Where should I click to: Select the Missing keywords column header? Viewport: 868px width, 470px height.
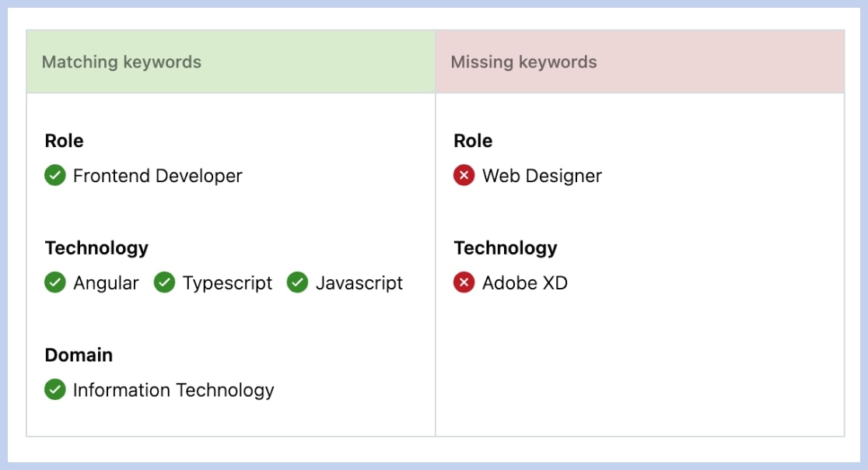coord(523,62)
